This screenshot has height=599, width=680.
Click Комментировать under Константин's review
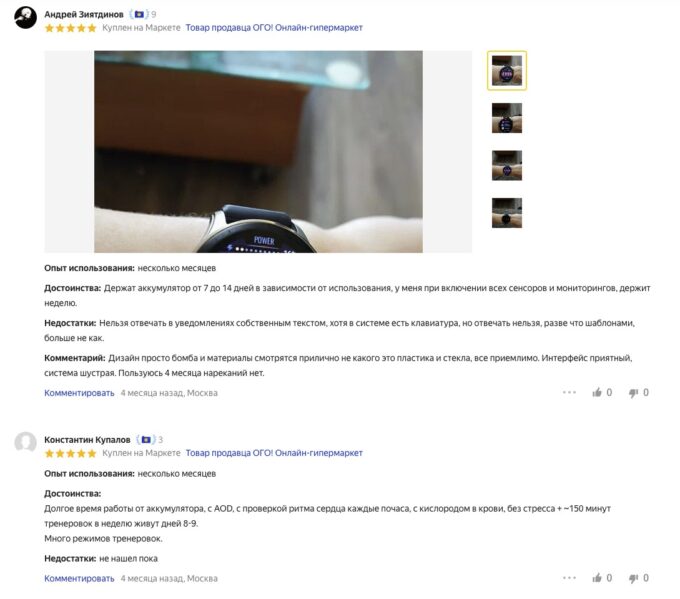(x=79, y=578)
